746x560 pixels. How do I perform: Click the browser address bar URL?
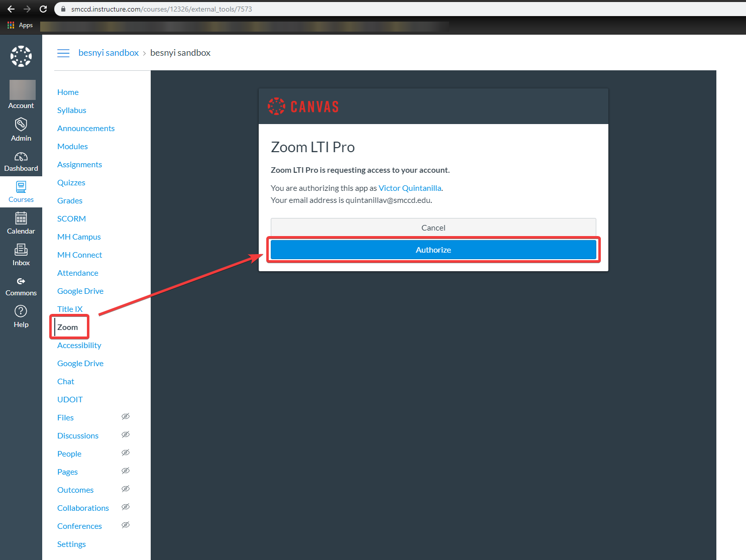[161, 9]
